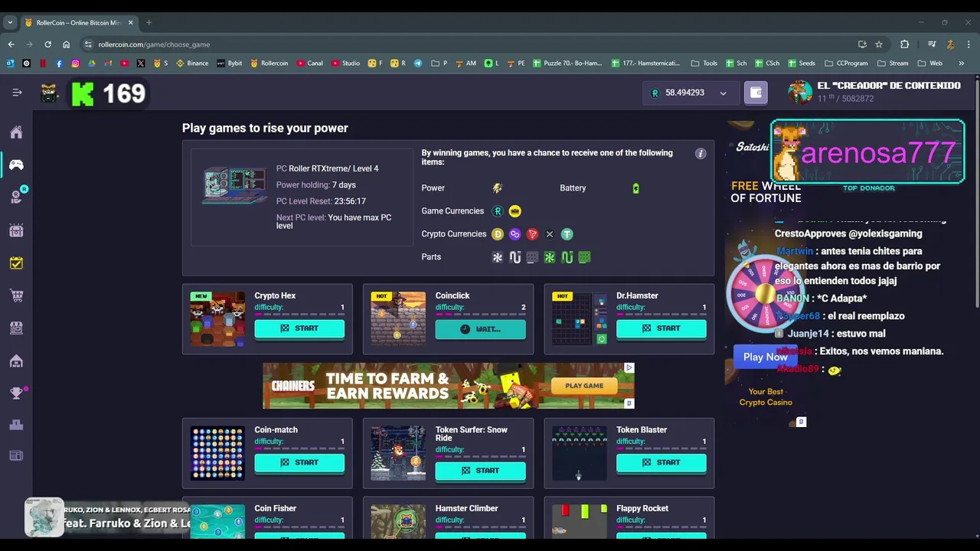This screenshot has width=980, height=551.
Task: Click Play Now on the casino ad
Action: 765,357
